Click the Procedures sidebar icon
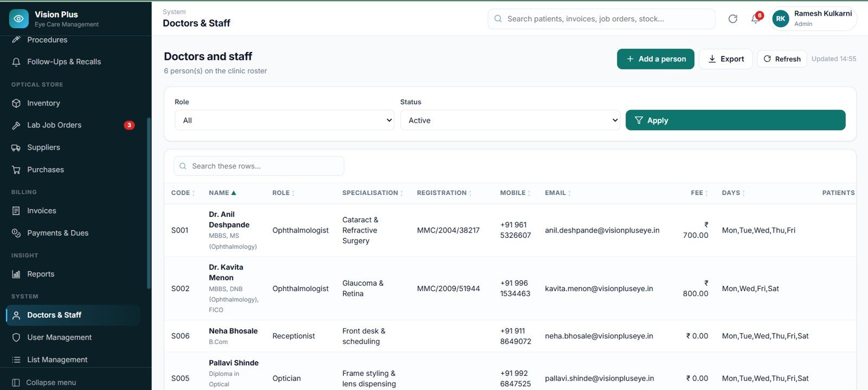This screenshot has height=390, width=868. (x=16, y=40)
